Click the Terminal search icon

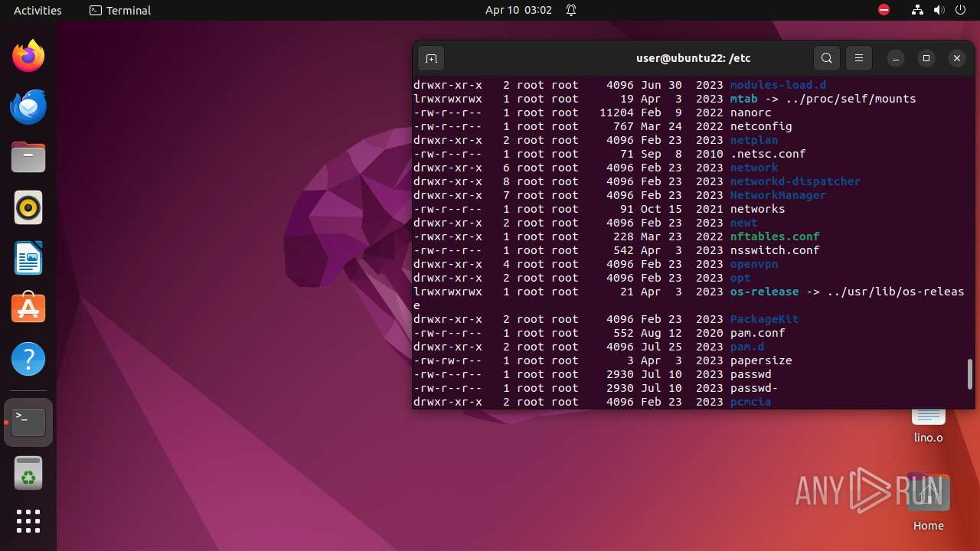pos(827,58)
